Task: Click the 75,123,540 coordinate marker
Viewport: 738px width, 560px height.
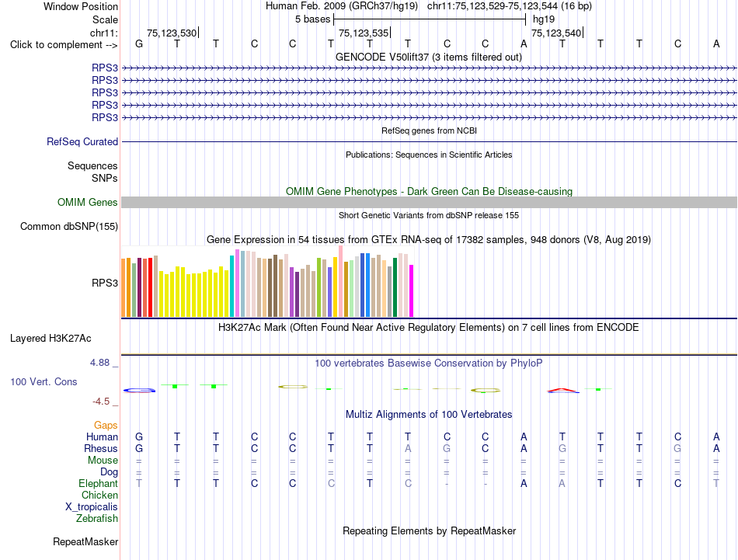Action: (x=556, y=33)
